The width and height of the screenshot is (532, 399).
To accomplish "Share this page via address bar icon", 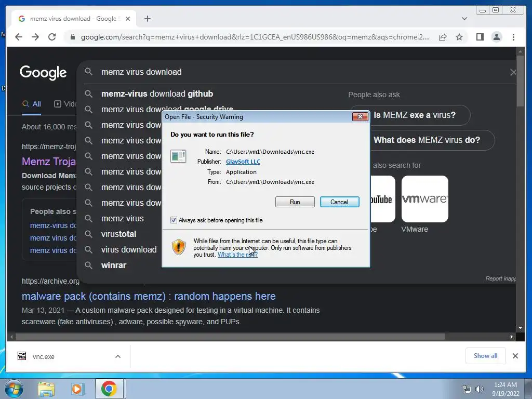I will 443,37.
